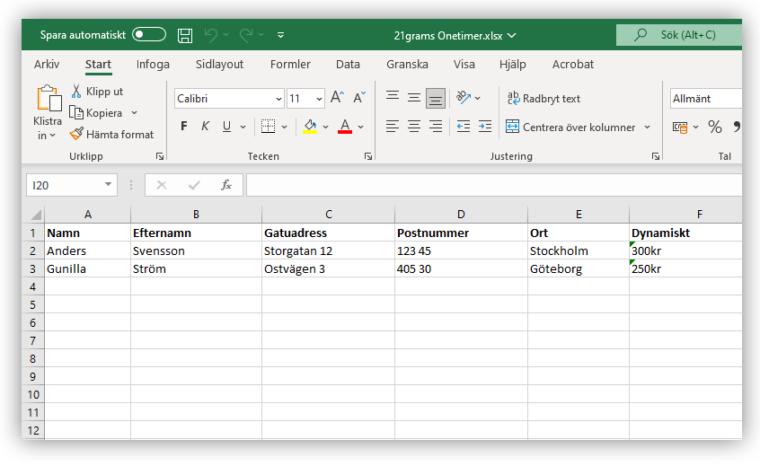Screen dimensions: 760x466
Task: Click the text Orientation icon
Action: pos(463,97)
